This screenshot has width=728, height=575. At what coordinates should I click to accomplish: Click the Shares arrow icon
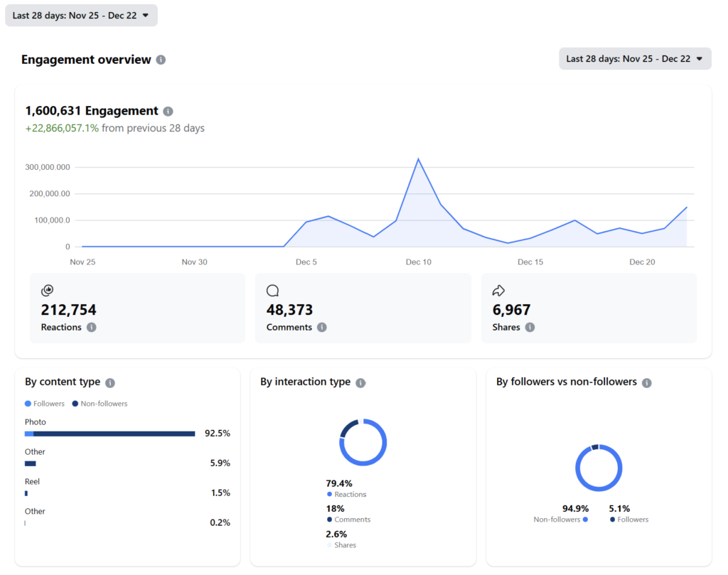pyautogui.click(x=498, y=290)
